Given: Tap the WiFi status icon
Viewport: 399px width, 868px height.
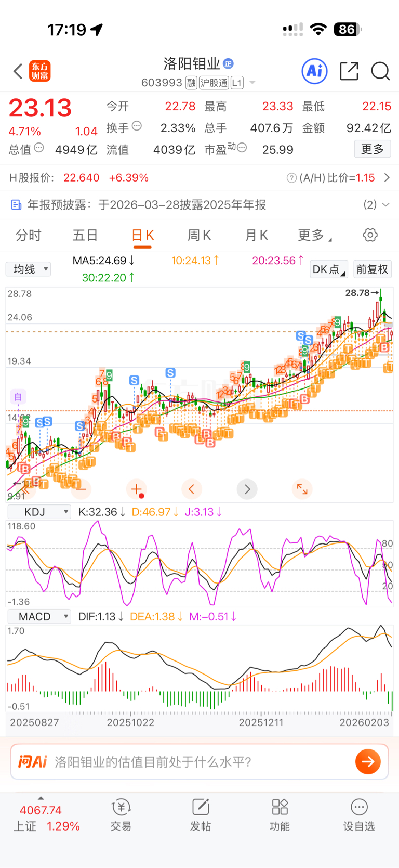Looking at the screenshot, I should click(x=318, y=29).
